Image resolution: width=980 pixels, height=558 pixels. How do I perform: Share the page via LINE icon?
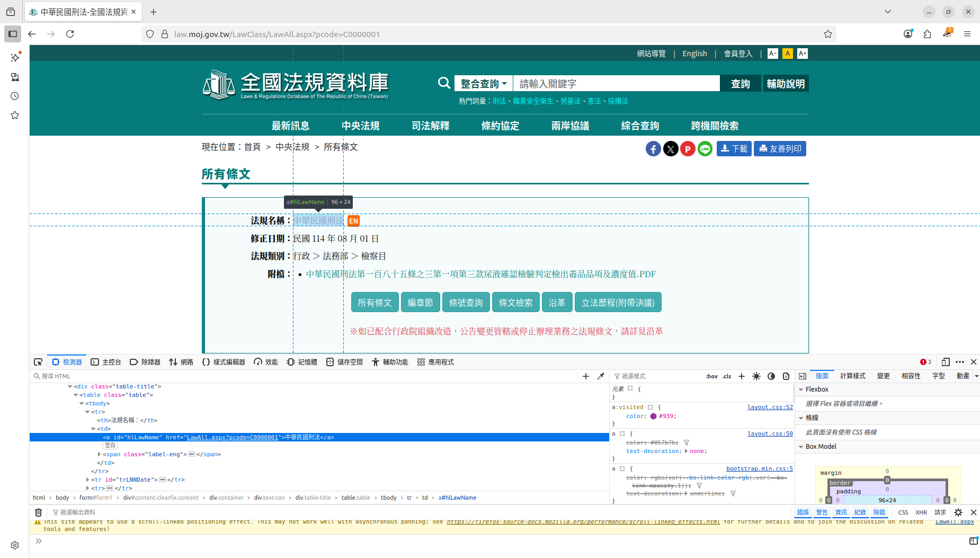tap(705, 149)
